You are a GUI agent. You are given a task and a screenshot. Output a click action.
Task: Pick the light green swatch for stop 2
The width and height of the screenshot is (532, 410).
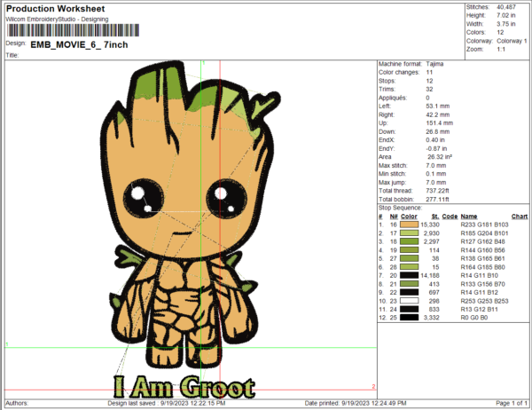pyautogui.click(x=409, y=233)
